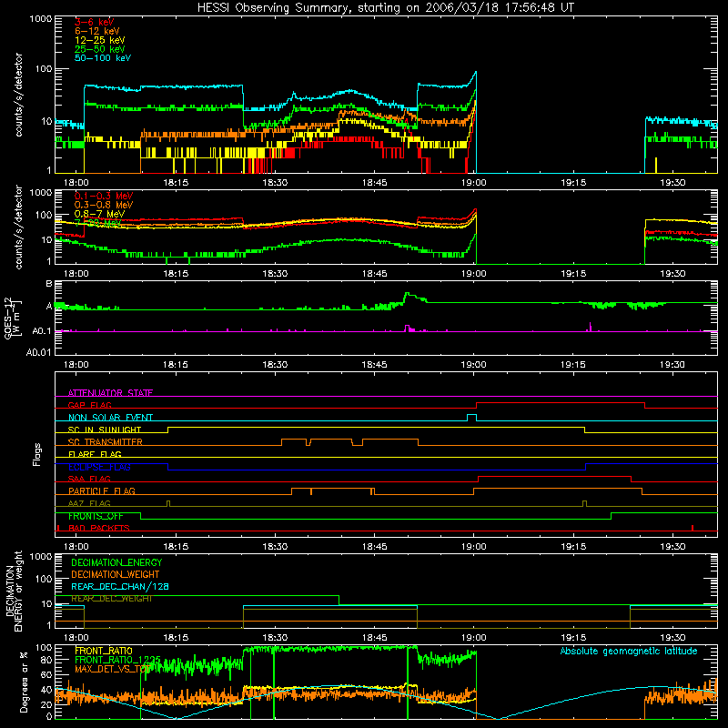Select the GAP_FLAG label
This screenshot has height=728, width=728.
pyautogui.click(x=90, y=405)
